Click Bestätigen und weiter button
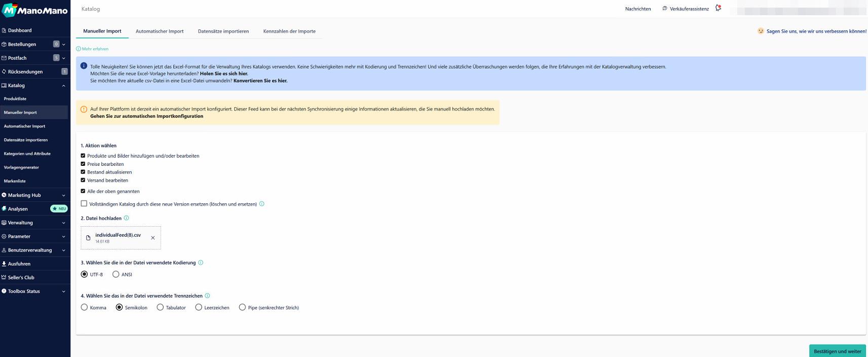This screenshot has width=868, height=357. [838, 351]
